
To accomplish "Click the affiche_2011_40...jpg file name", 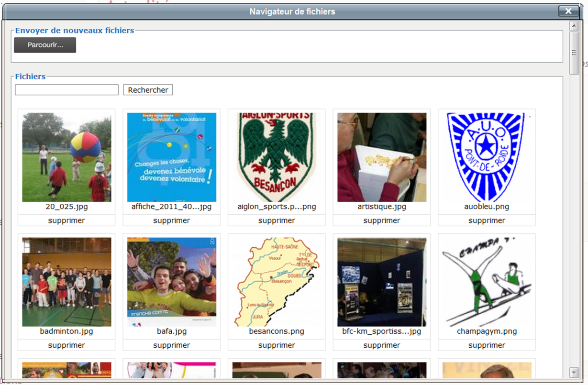I will point(172,207).
